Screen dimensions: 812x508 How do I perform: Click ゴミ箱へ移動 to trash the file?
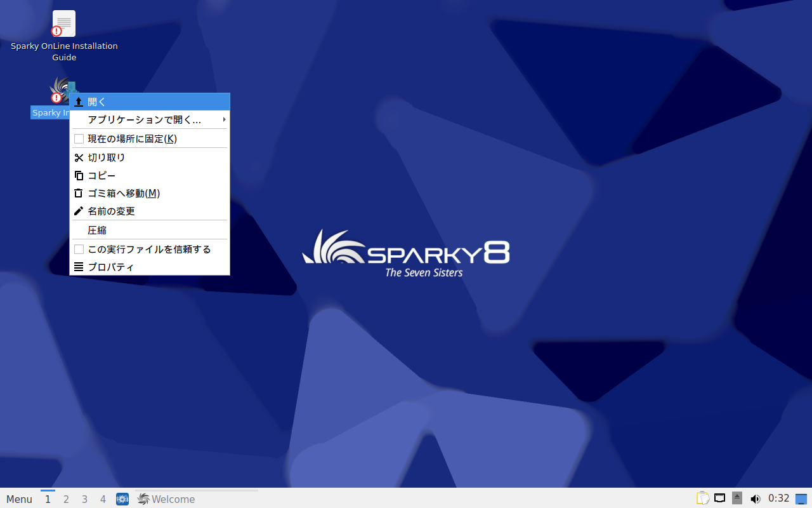click(x=150, y=193)
